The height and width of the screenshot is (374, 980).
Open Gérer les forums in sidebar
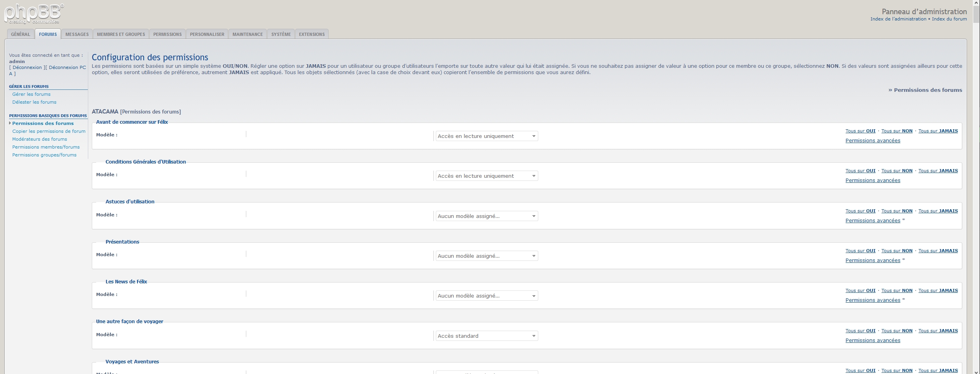click(31, 94)
